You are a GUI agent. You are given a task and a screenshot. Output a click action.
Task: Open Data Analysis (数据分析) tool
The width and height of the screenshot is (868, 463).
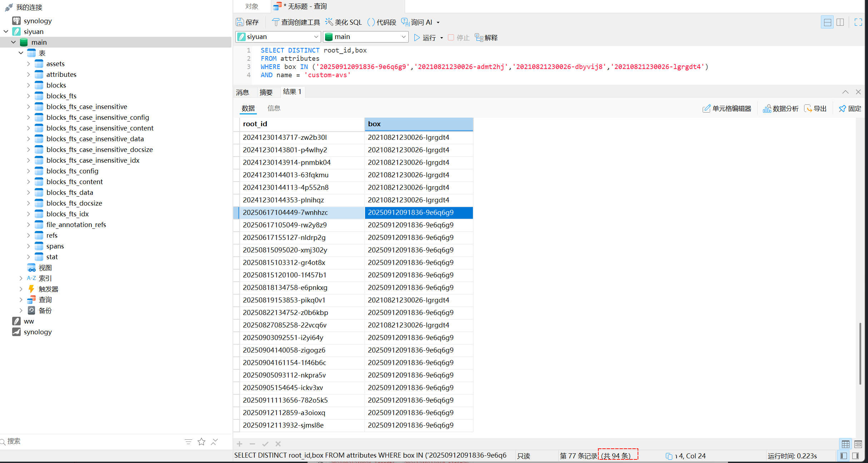point(780,108)
